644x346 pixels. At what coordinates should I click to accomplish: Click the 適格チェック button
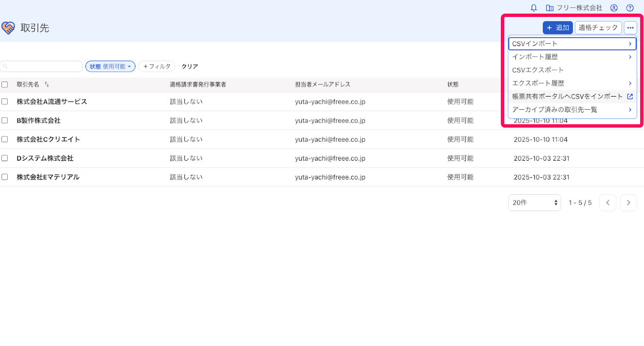click(598, 28)
